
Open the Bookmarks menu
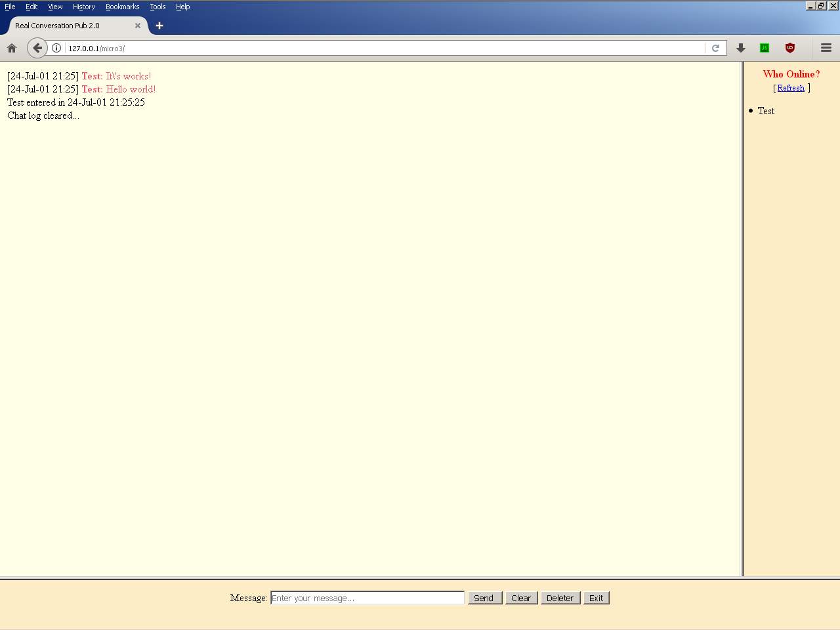click(x=122, y=7)
